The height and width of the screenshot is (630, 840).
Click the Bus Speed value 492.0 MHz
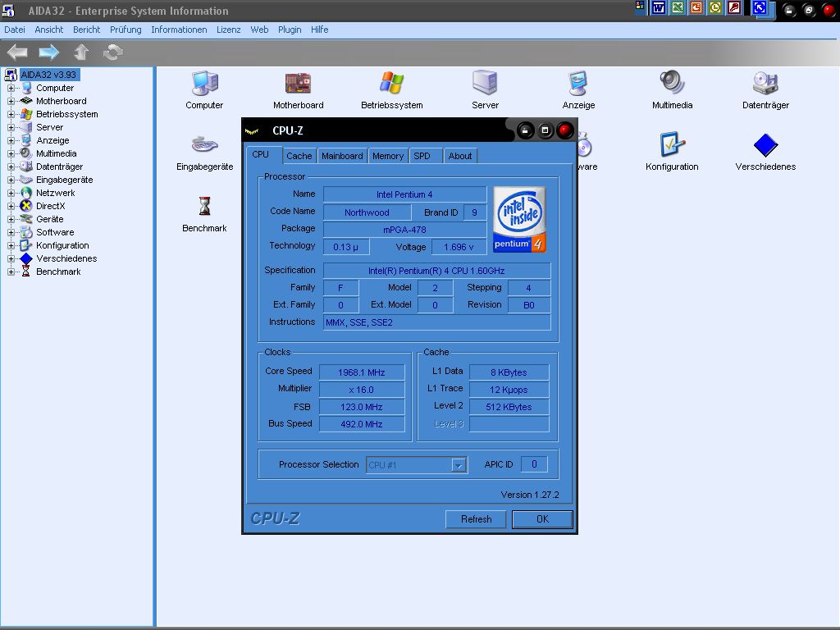362,424
